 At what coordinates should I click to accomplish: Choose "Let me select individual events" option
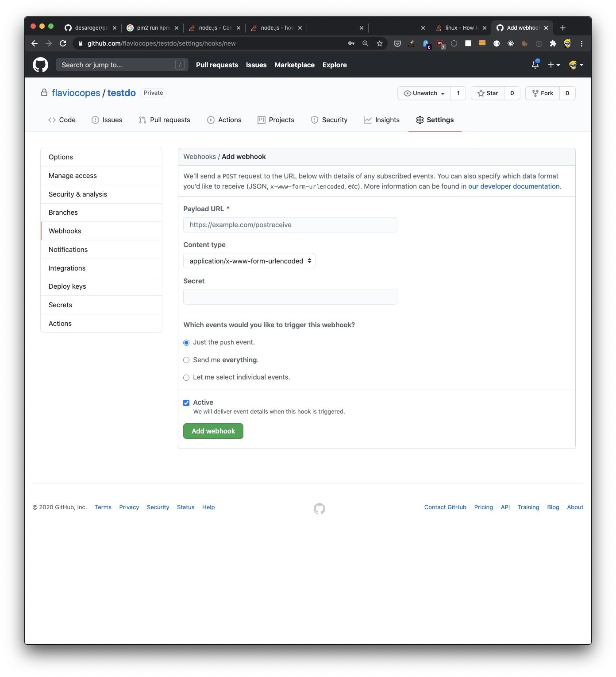point(186,378)
